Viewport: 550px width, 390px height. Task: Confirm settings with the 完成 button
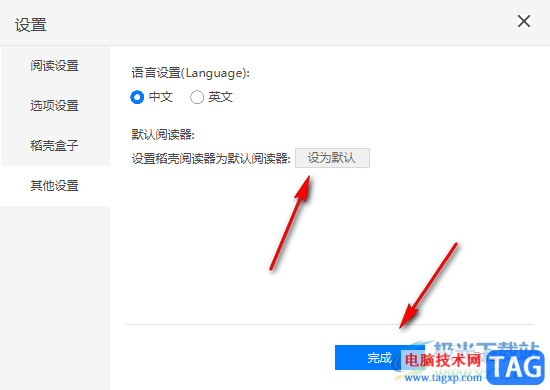(380, 357)
